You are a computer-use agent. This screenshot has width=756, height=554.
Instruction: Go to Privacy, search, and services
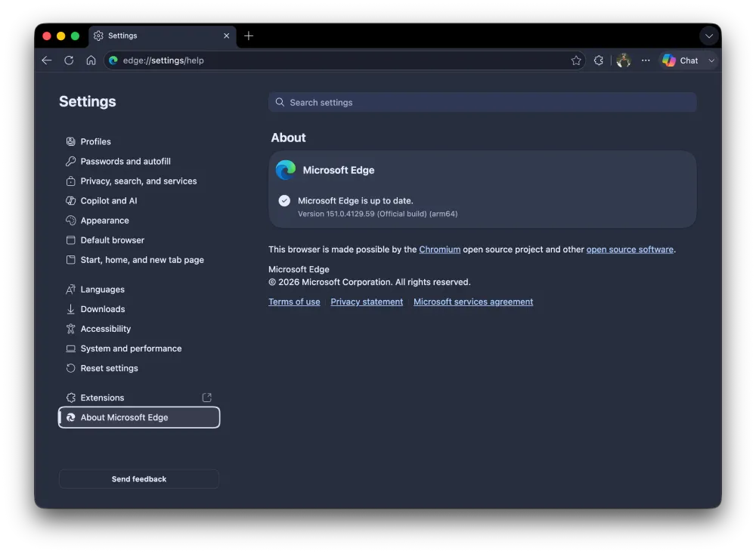point(139,181)
